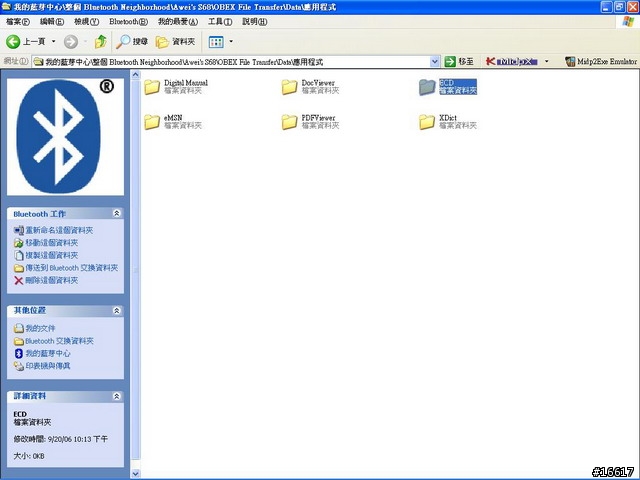Collapse the Bluetooth 工作 panel
Image resolution: width=640 pixels, height=480 pixels.
click(x=116, y=213)
